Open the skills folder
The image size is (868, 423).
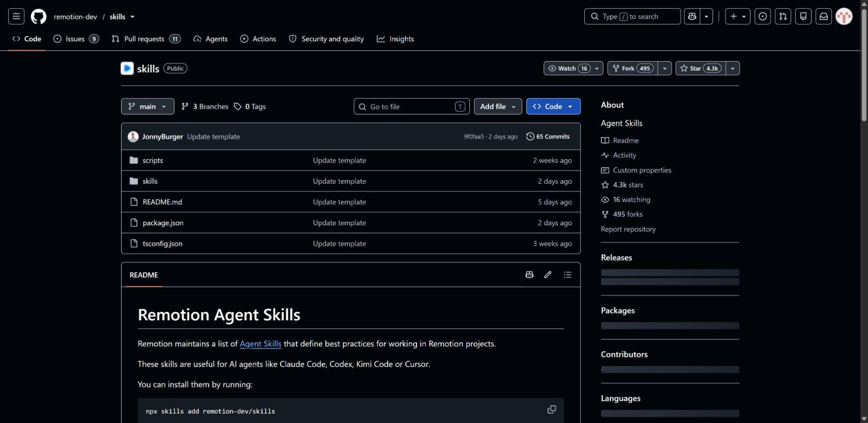point(150,181)
